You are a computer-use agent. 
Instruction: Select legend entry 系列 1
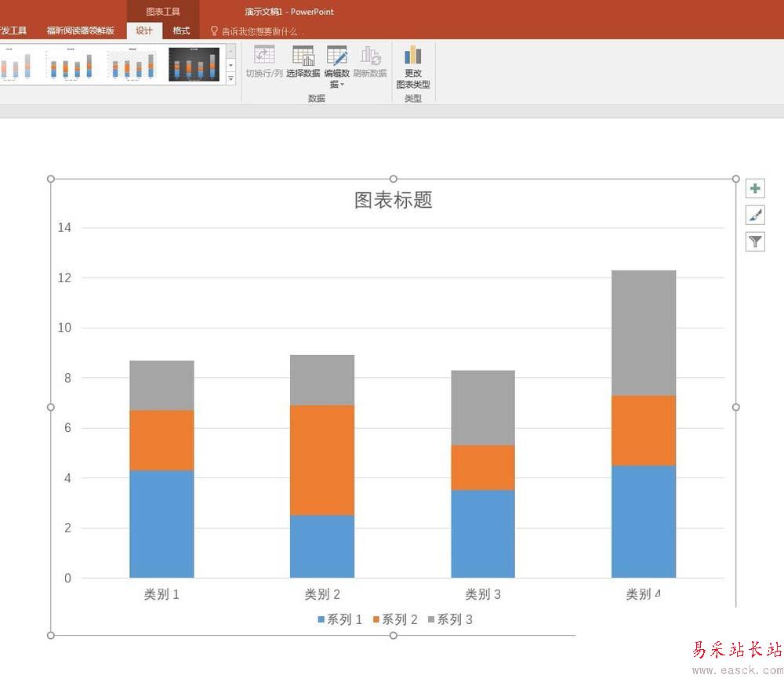point(344,619)
